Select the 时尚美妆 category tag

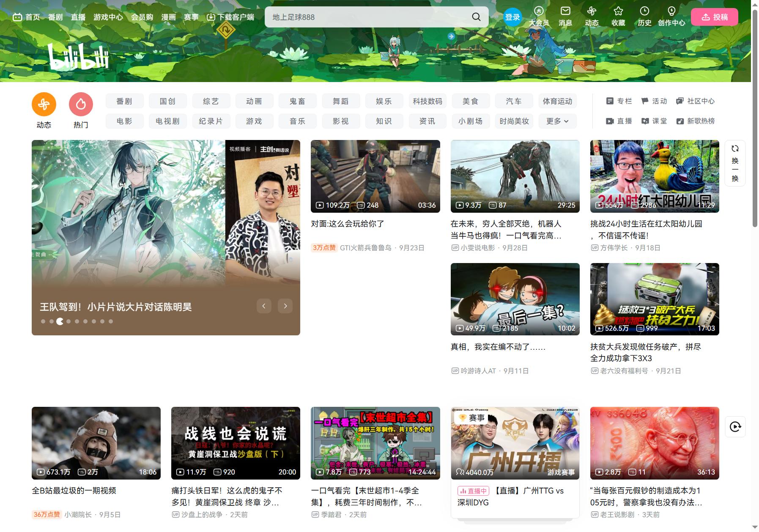coord(514,121)
